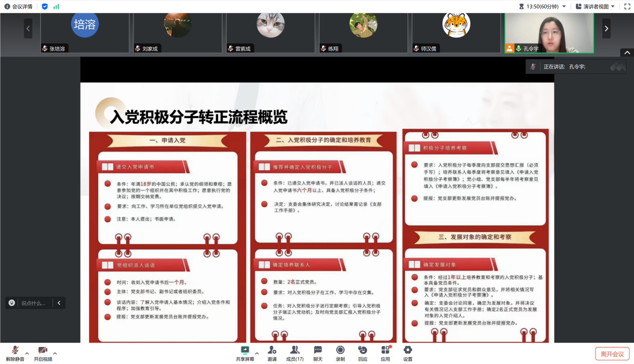
Task: Open the 应用 apps panel
Action: tap(385, 353)
